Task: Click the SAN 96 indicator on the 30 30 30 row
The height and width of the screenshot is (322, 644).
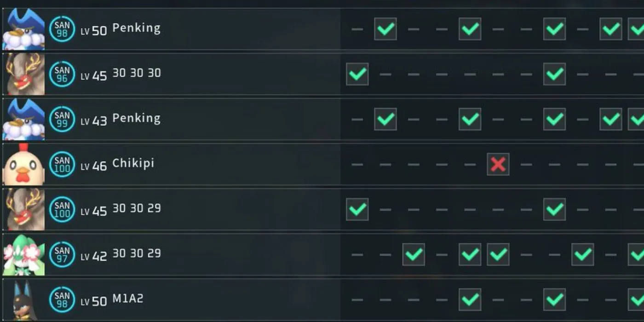Action: (62, 74)
